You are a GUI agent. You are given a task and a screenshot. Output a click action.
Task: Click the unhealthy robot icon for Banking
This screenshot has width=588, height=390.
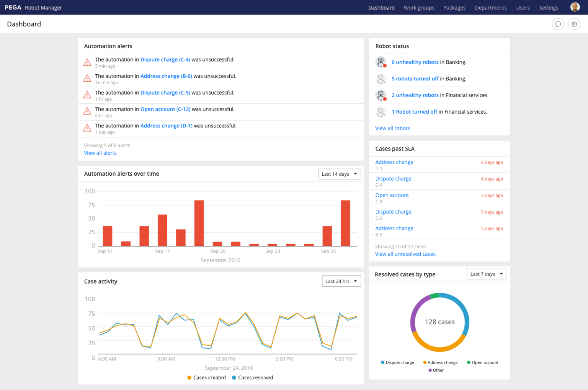pos(381,62)
